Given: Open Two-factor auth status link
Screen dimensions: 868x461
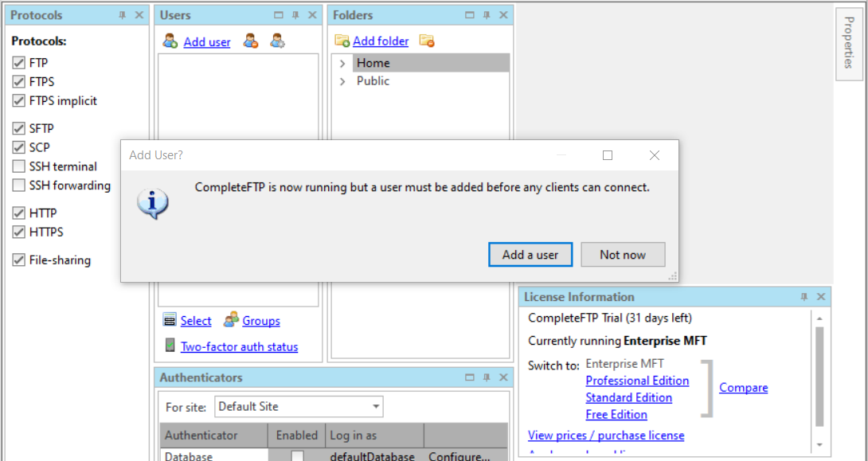Looking at the screenshot, I should pyautogui.click(x=239, y=346).
